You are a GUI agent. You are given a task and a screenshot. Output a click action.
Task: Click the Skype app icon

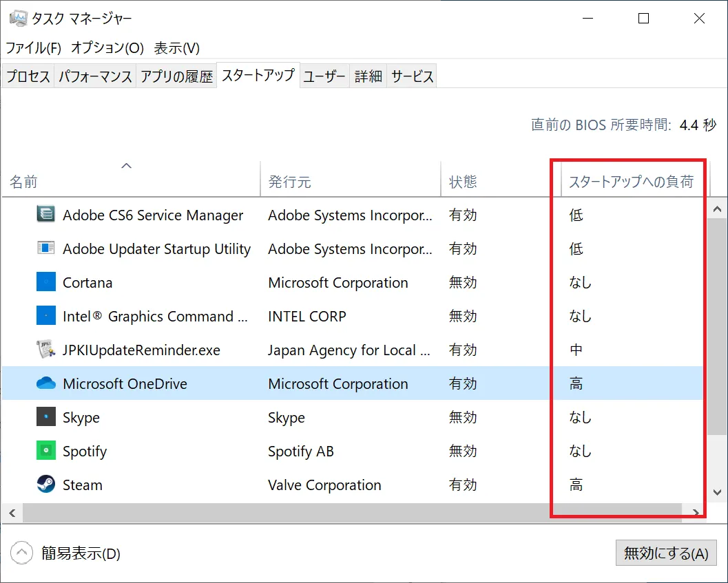tap(45, 417)
